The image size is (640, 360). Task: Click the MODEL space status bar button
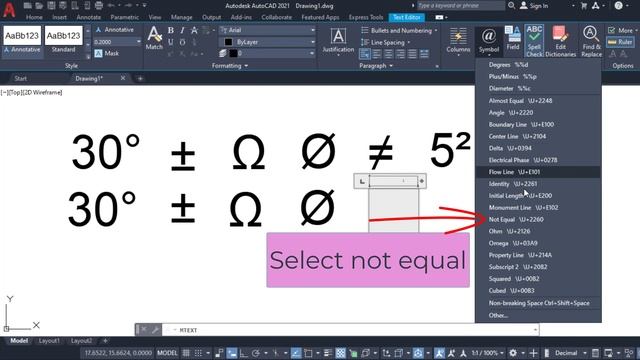(167, 353)
